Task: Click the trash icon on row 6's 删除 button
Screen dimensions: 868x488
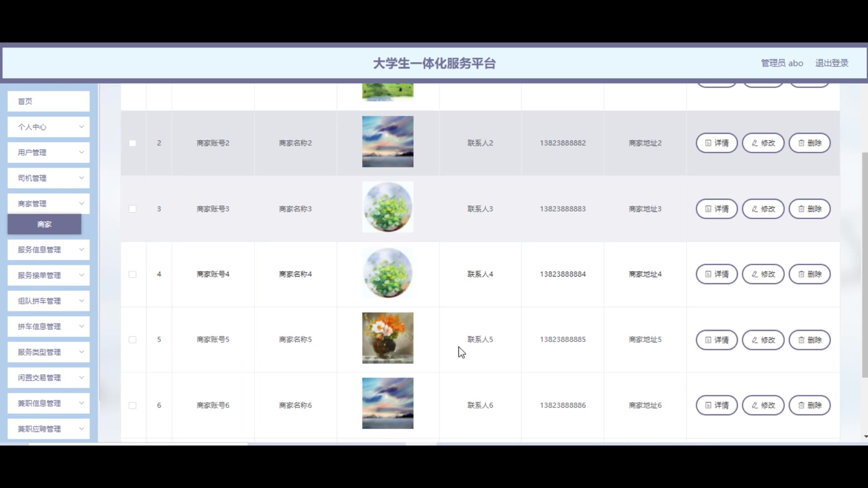Action: click(x=801, y=405)
